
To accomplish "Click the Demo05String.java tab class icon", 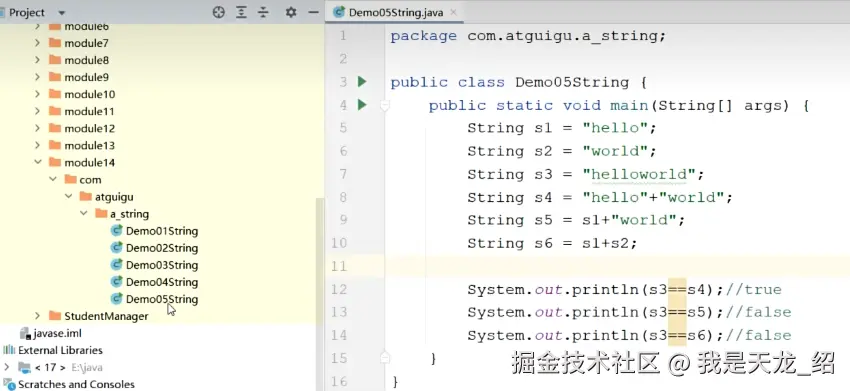I will coord(339,12).
